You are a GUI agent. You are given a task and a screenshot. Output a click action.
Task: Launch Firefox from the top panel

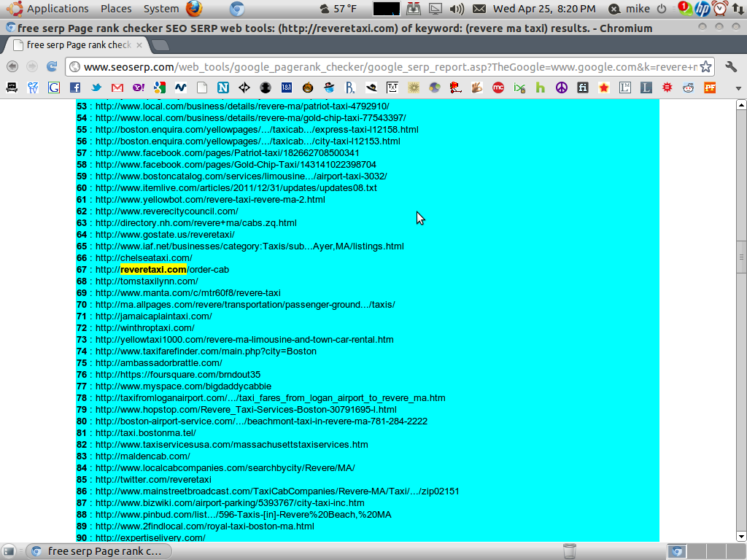194,9
